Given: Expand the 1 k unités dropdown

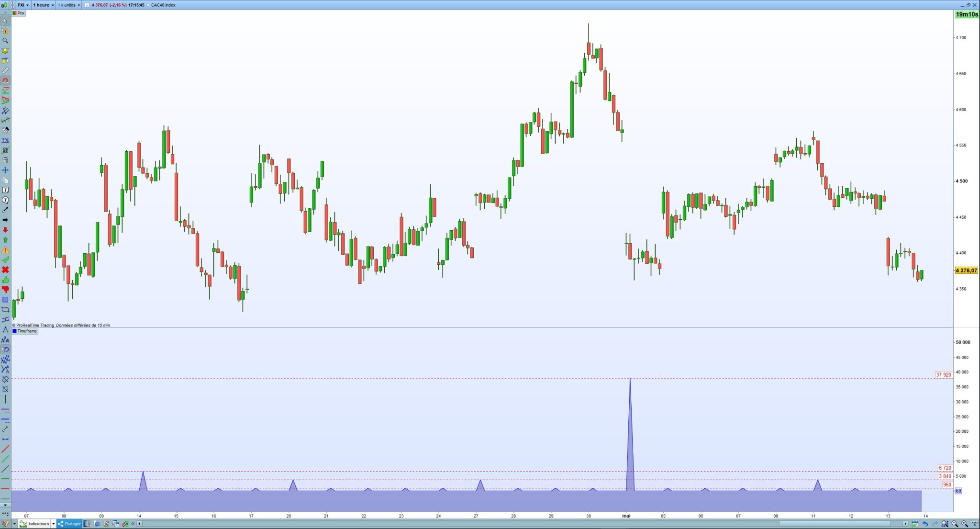Looking at the screenshot, I should (x=69, y=5).
